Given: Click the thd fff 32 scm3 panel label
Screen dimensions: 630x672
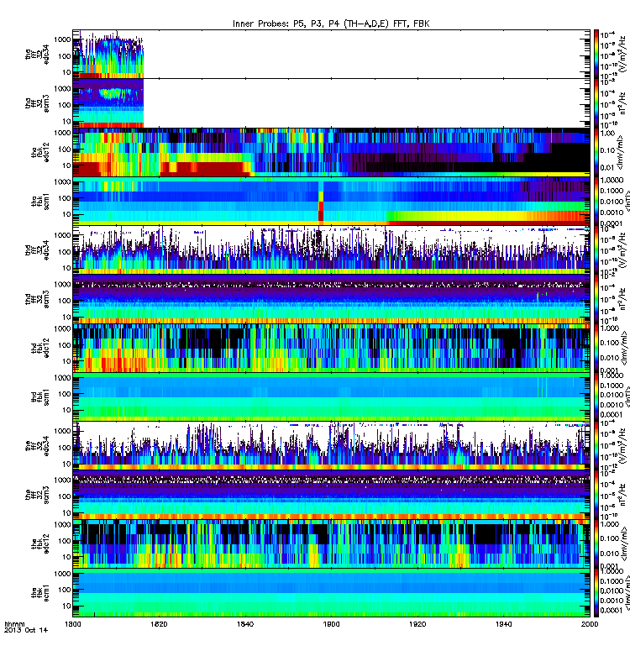Looking at the screenshot, I should point(37,300).
